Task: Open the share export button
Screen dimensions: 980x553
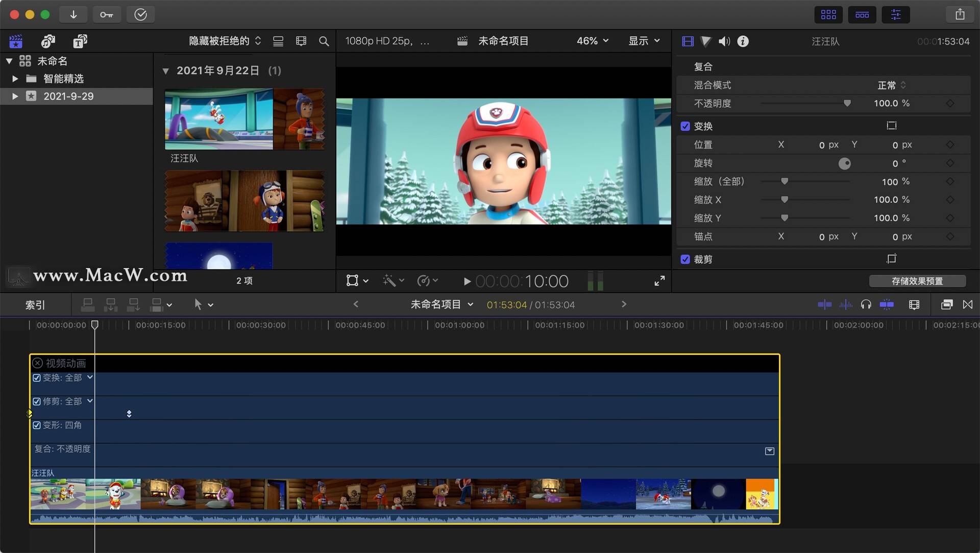Action: pos(960,14)
